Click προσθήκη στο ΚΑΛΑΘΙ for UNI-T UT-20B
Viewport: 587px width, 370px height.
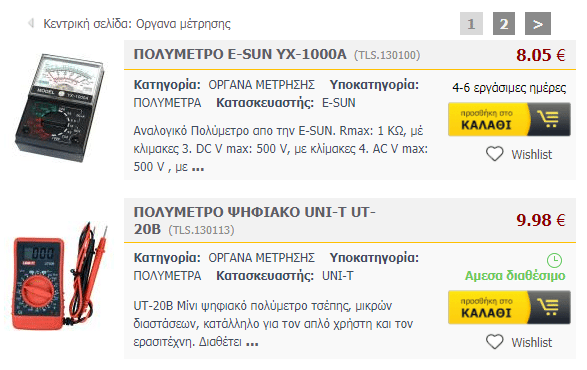click(487, 307)
